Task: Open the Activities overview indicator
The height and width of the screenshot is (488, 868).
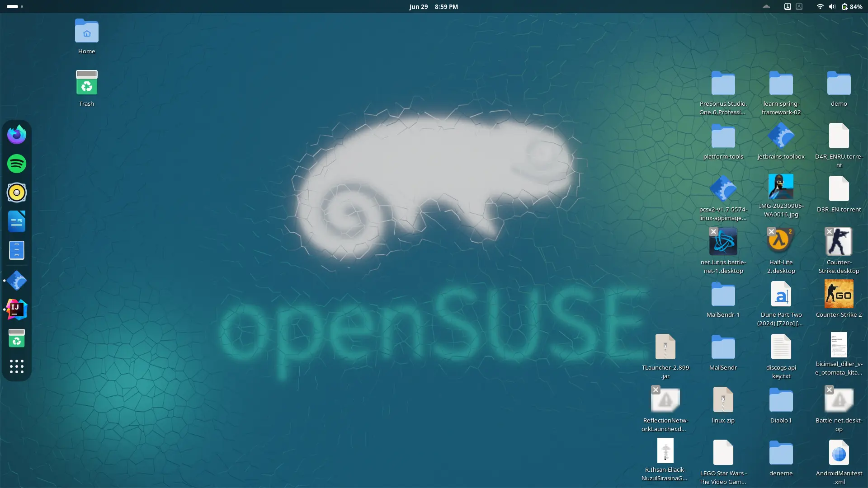Action: [15, 7]
